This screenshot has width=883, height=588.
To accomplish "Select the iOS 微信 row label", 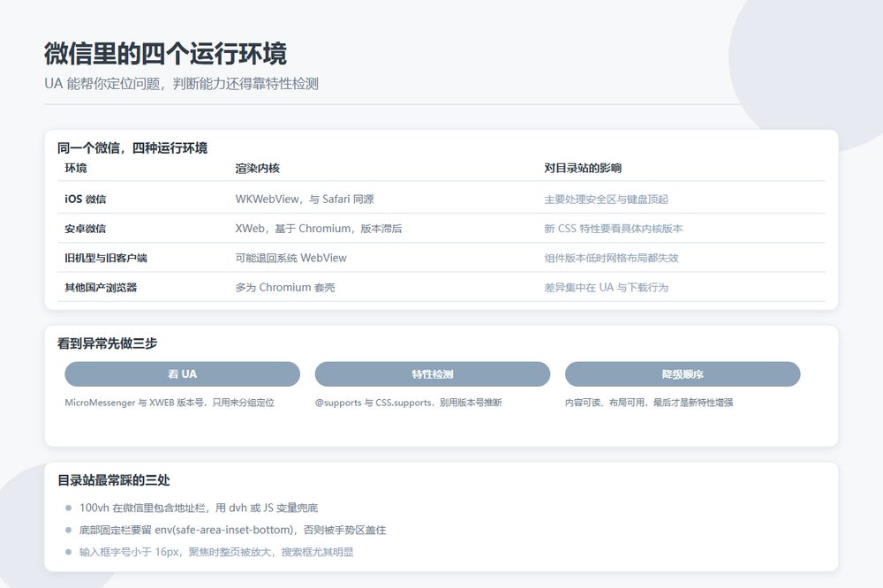I will click(85, 199).
